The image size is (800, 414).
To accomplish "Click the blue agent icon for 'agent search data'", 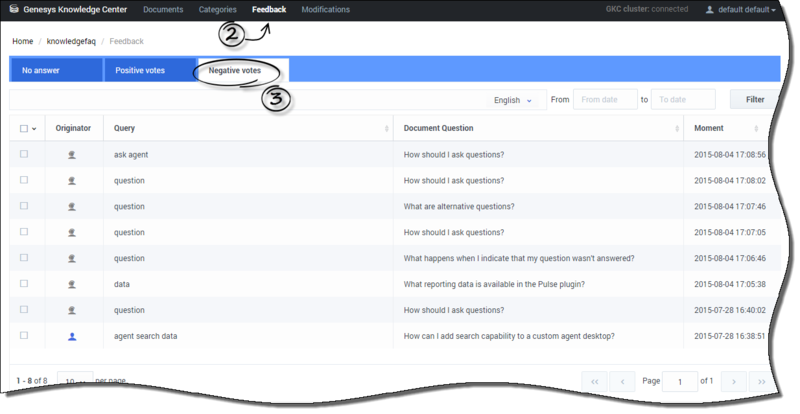I will 72,336.
